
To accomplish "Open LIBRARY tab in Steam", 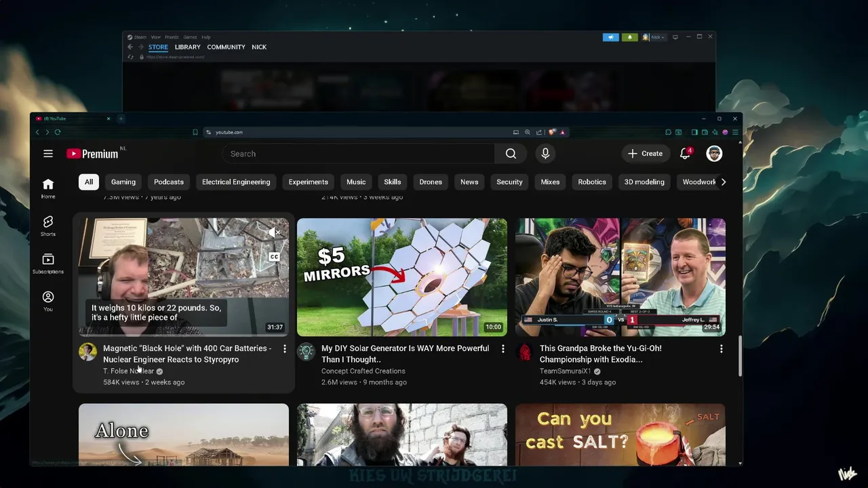I will point(188,47).
